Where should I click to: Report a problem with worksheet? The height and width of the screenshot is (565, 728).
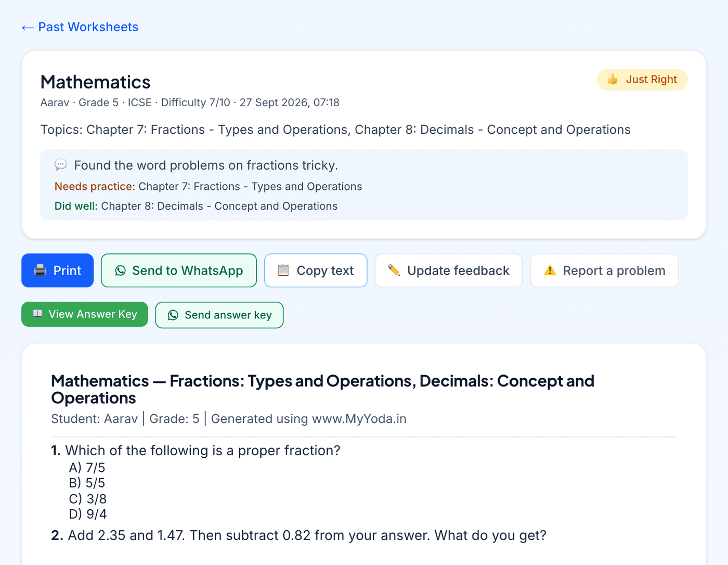(x=604, y=271)
